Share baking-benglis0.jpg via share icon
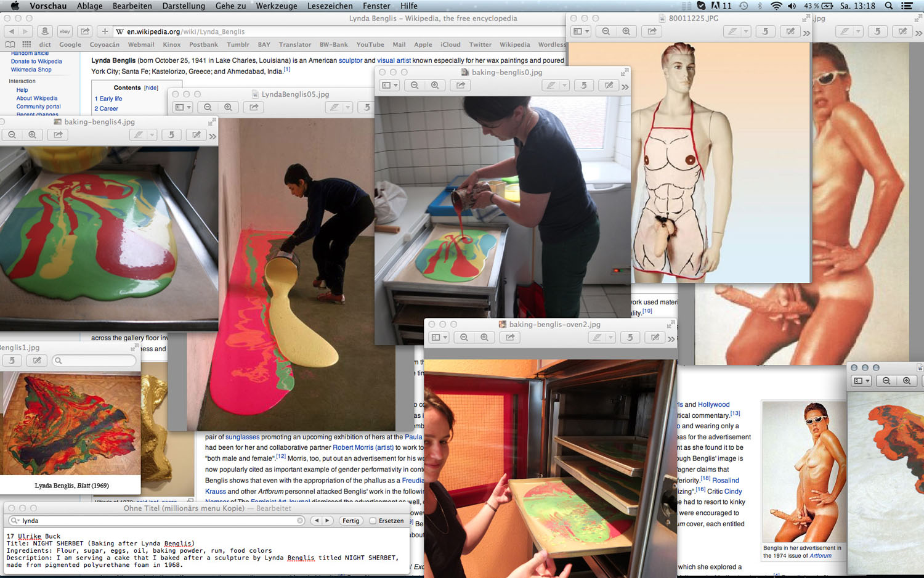The image size is (924, 578). [460, 86]
